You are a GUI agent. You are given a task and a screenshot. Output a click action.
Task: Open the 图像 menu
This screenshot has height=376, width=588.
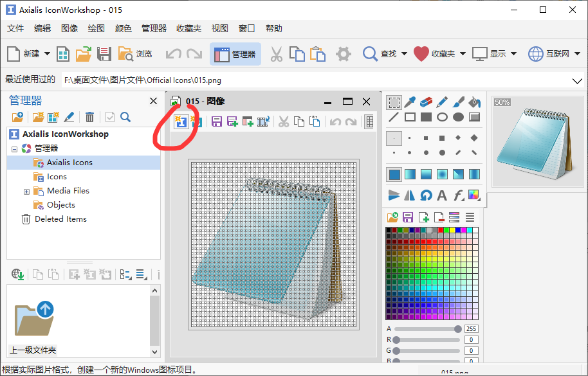(x=69, y=28)
